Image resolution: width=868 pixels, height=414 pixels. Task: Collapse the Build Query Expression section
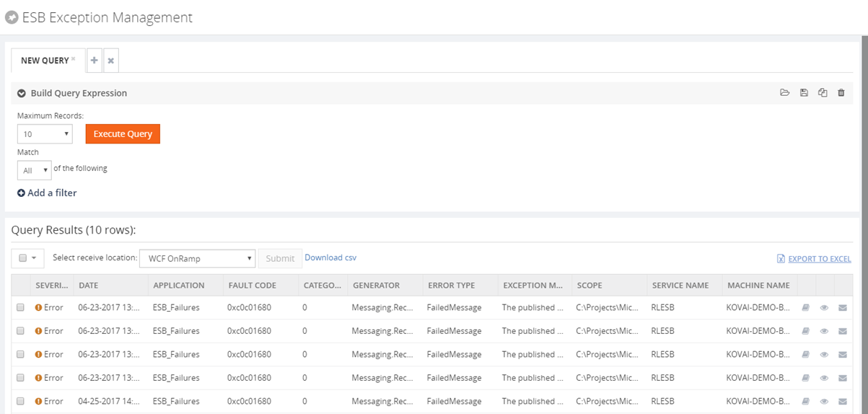pyautogui.click(x=22, y=93)
